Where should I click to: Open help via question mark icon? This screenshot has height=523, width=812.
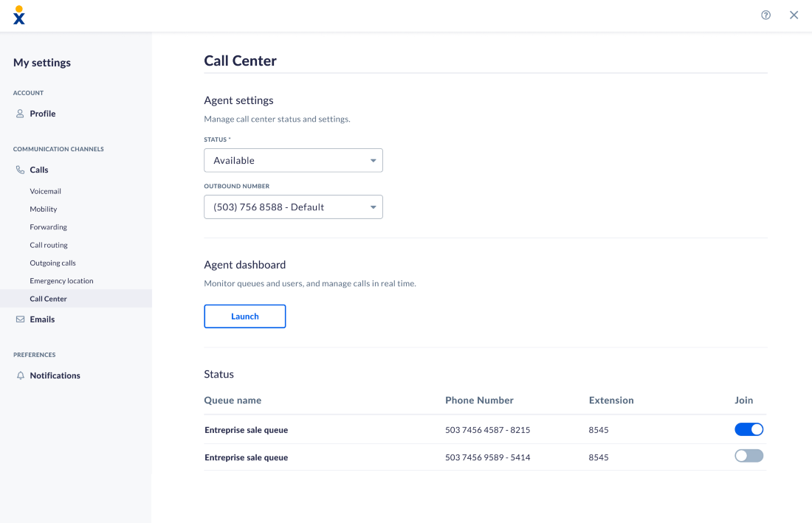coord(765,15)
